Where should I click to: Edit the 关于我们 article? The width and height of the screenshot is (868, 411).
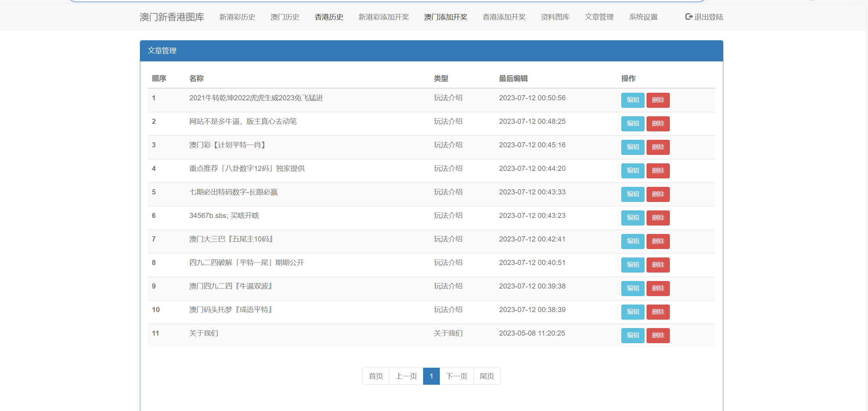[x=632, y=335]
